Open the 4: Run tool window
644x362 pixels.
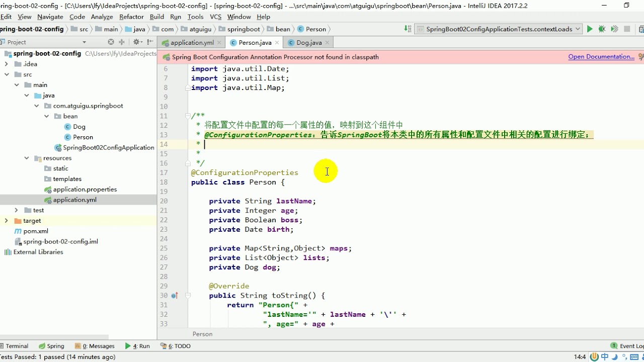pos(137,346)
